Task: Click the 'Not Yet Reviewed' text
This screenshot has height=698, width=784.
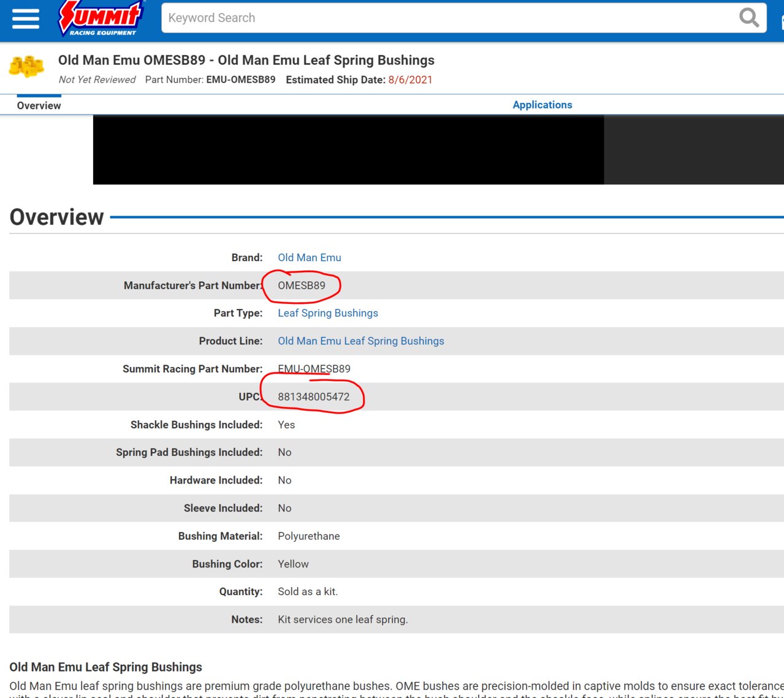Action: point(97,80)
